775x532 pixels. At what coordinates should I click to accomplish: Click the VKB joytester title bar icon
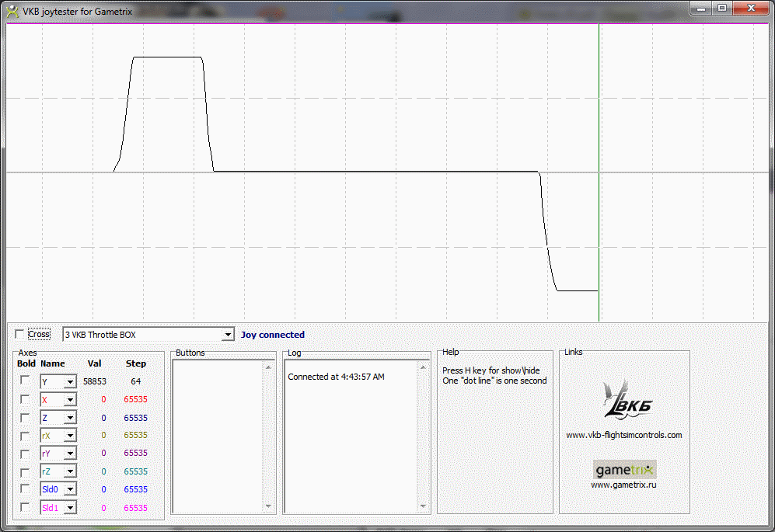click(12, 12)
